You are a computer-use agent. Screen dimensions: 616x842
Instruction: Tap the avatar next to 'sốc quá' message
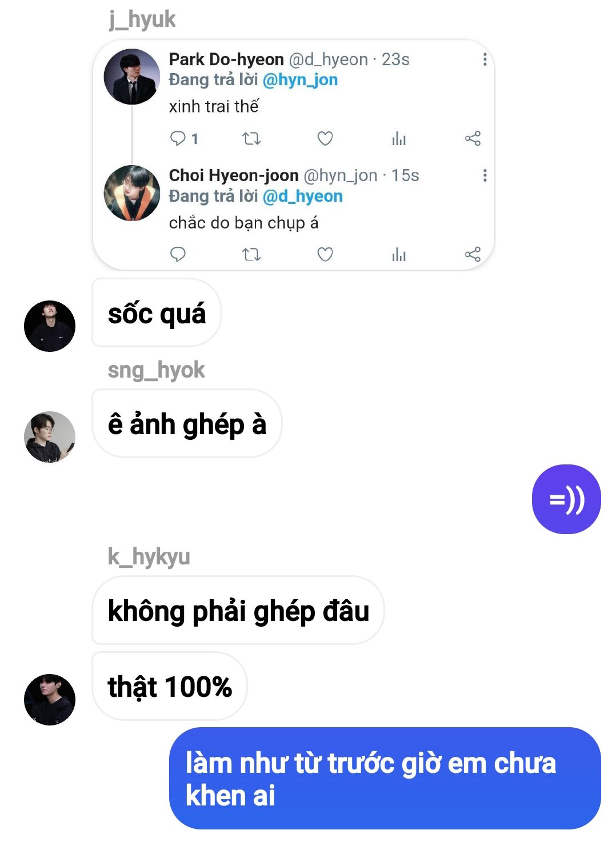pyautogui.click(x=50, y=326)
